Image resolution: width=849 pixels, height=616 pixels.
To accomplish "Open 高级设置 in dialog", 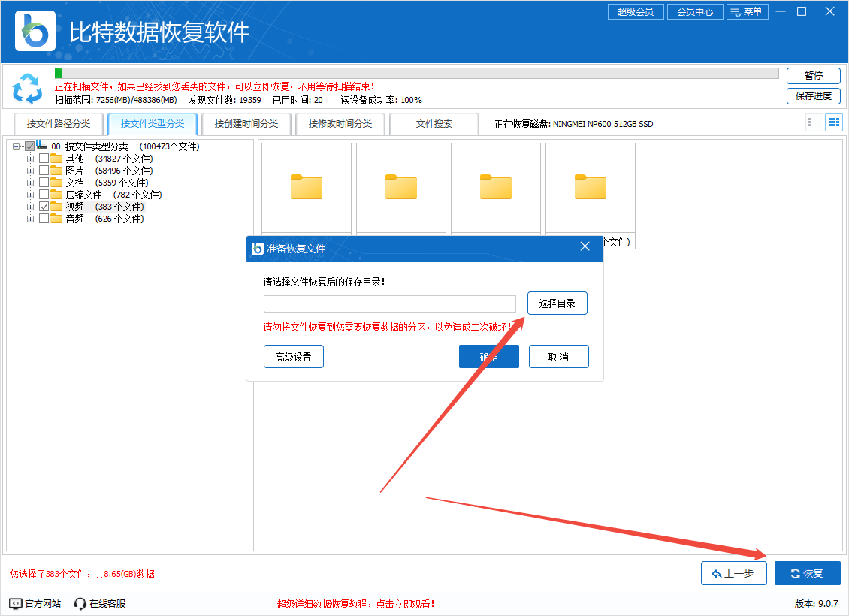I will (294, 357).
